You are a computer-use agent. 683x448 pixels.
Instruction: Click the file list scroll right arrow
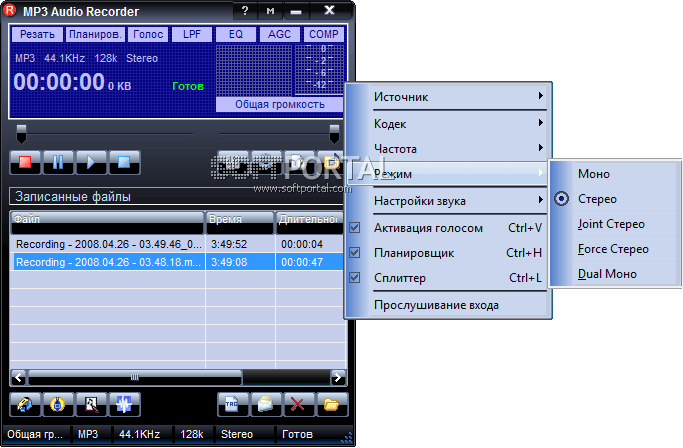(x=338, y=377)
